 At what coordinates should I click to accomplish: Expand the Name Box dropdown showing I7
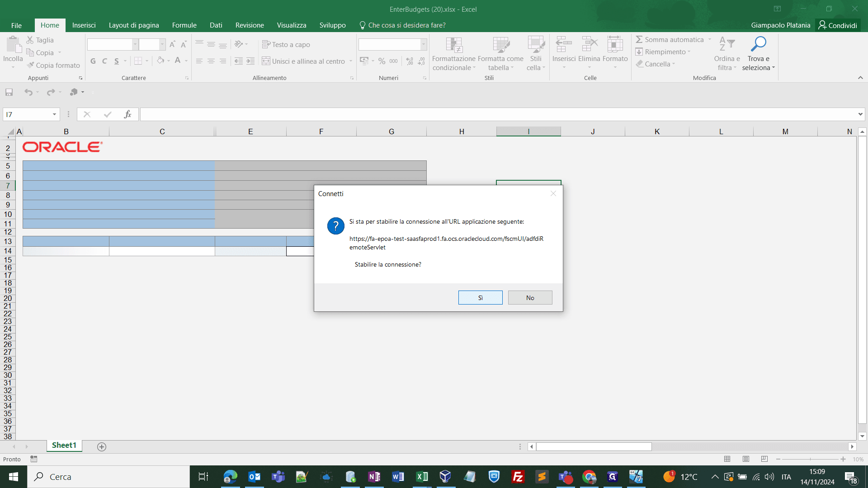(x=54, y=114)
